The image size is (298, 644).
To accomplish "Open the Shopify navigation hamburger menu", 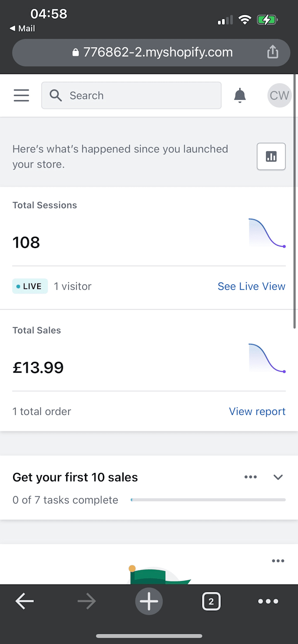I will (21, 95).
